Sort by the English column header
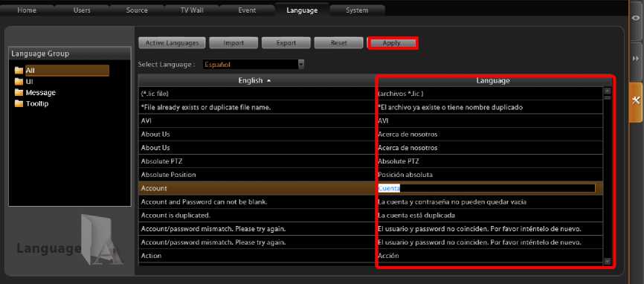The image size is (644, 284). click(x=257, y=81)
